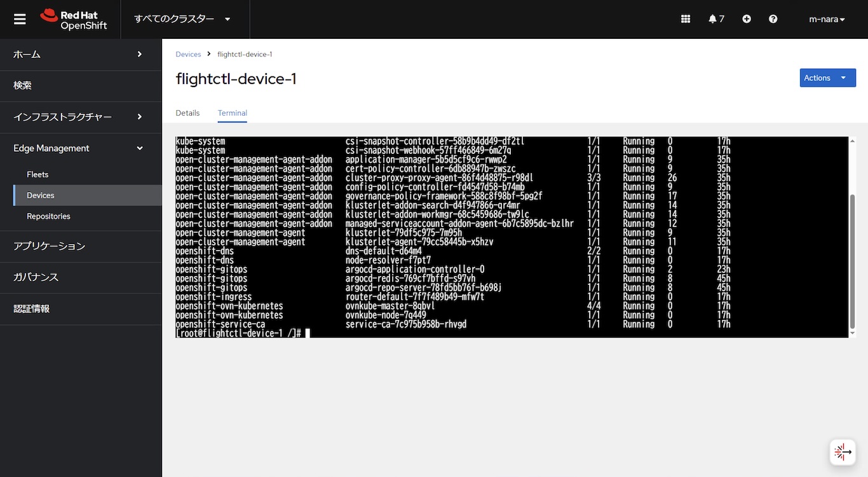Click the terminal scrollbar down arrow
Screen dimensions: 868x477
[852, 333]
